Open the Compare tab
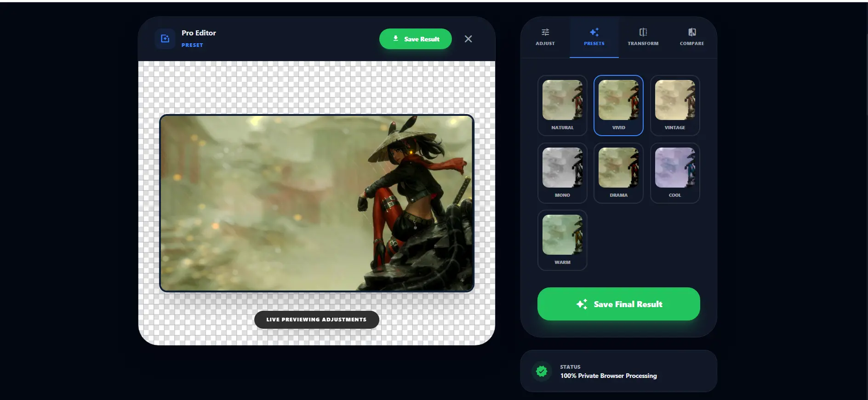 692,38
